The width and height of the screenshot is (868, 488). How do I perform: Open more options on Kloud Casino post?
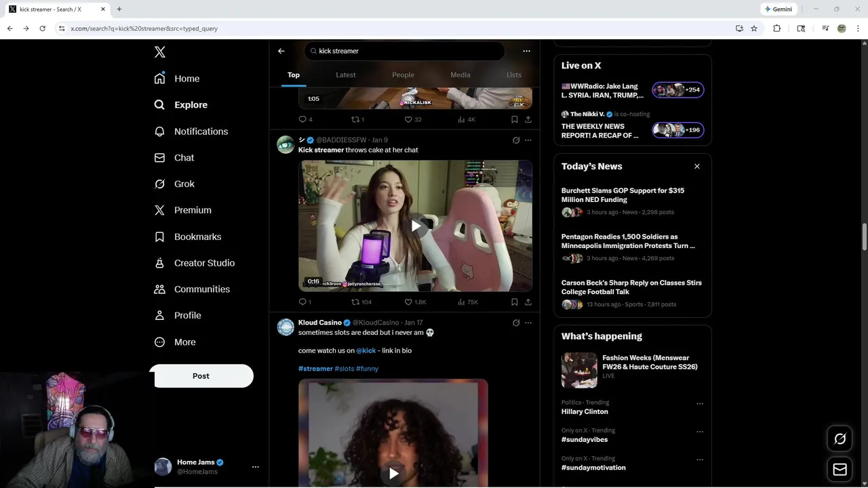coord(528,323)
